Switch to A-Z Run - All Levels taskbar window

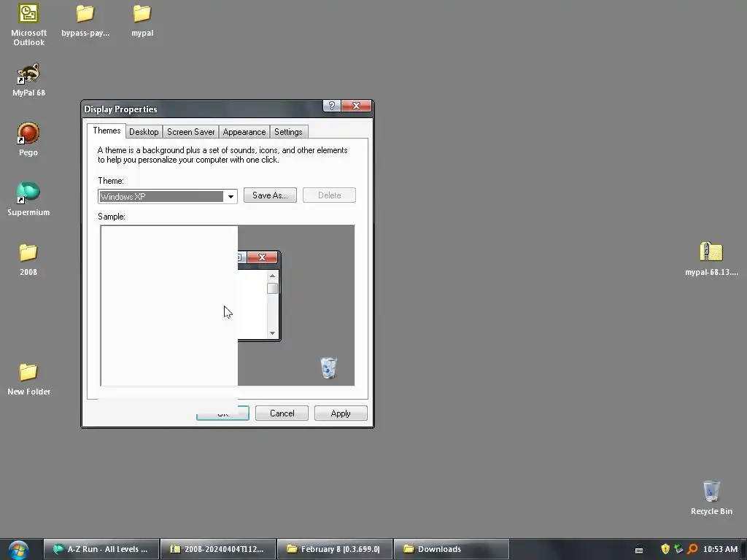101,549
